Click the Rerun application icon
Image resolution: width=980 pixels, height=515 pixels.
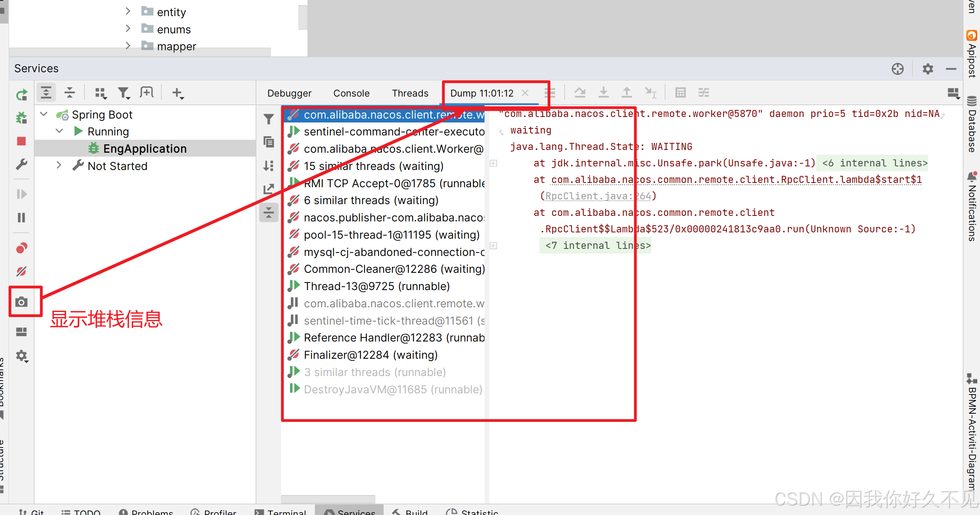click(21, 95)
